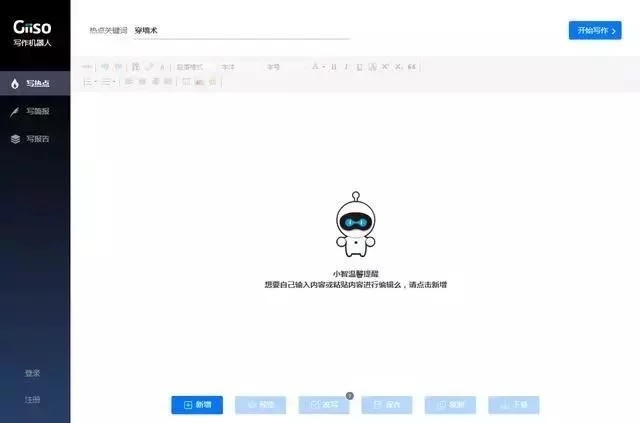Viewport: 640px width, 423px height.
Task: Click the 登录 link in sidebar
Action: (x=33, y=373)
